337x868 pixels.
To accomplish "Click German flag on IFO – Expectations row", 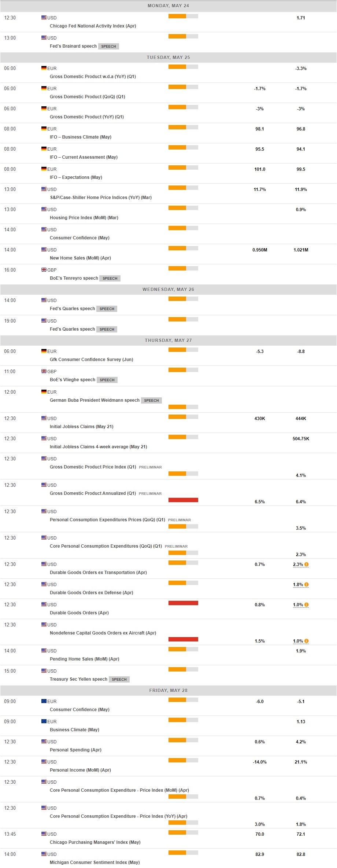I will click(x=44, y=169).
